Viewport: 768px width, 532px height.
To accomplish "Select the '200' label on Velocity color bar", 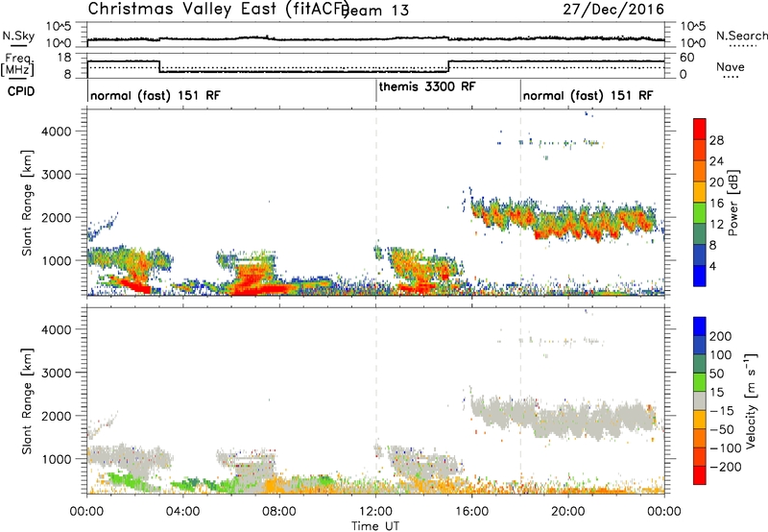I will click(721, 336).
